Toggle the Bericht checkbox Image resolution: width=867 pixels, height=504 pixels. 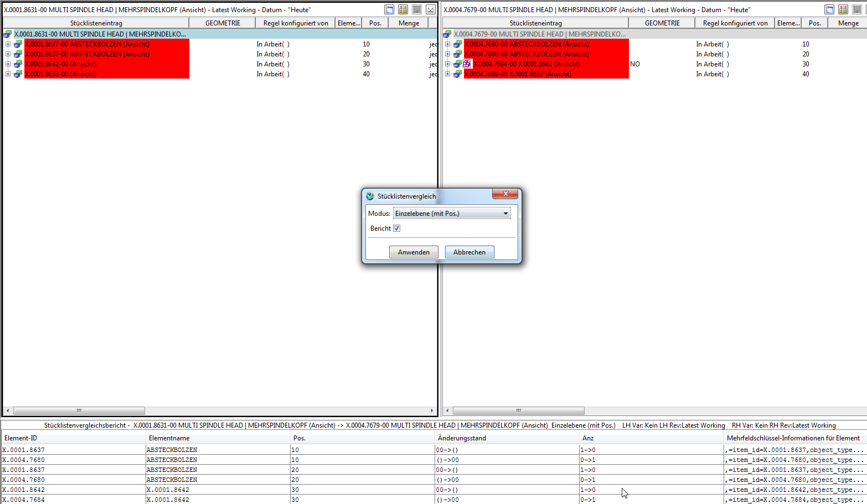pos(396,228)
